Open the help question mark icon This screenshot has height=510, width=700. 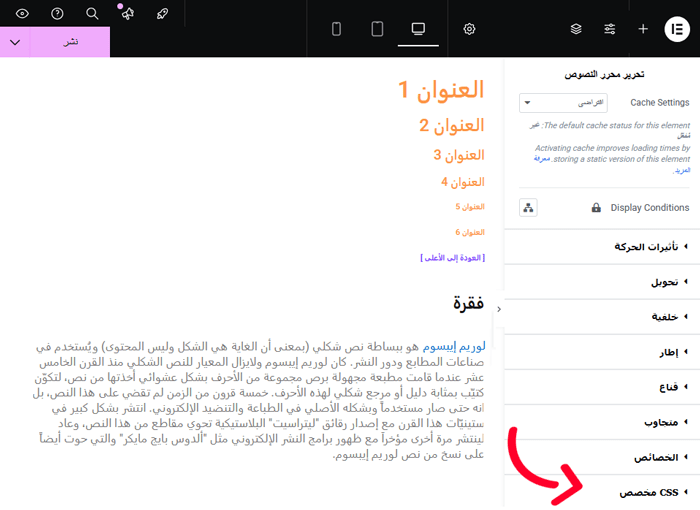[57, 14]
